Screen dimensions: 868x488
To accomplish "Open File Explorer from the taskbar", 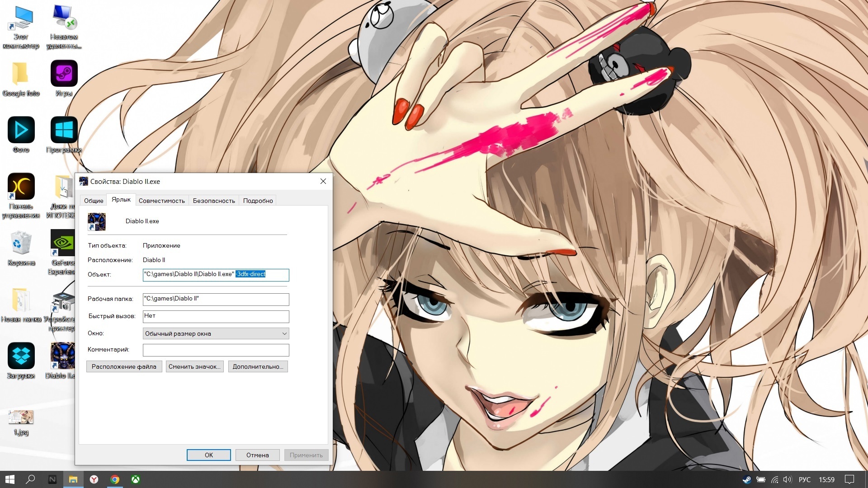I will coord(73,479).
